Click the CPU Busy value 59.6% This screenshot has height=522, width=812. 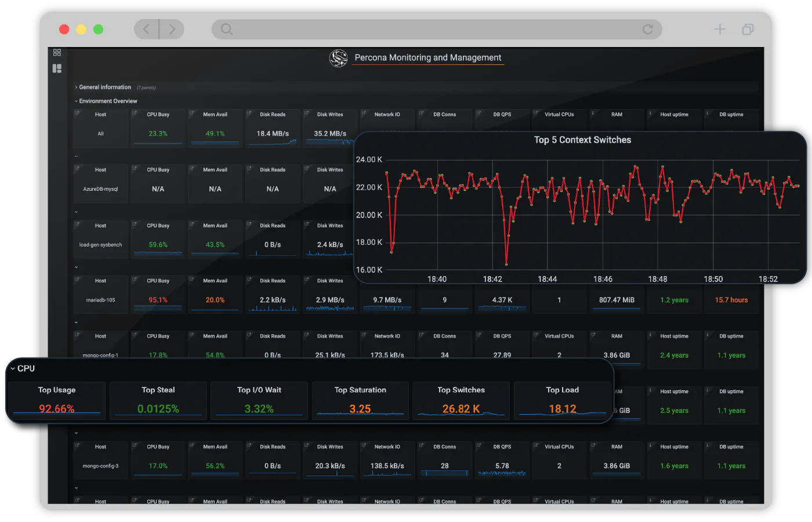tap(158, 245)
